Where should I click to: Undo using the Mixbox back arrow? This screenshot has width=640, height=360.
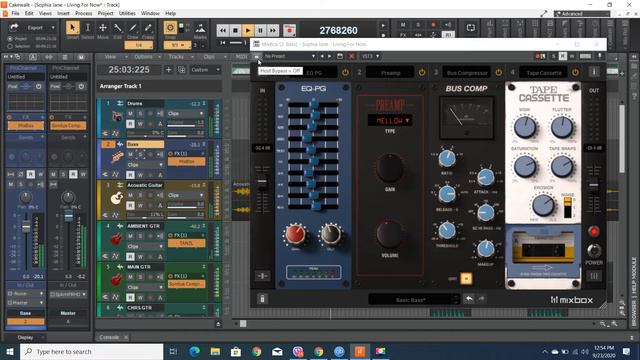tap(469, 299)
